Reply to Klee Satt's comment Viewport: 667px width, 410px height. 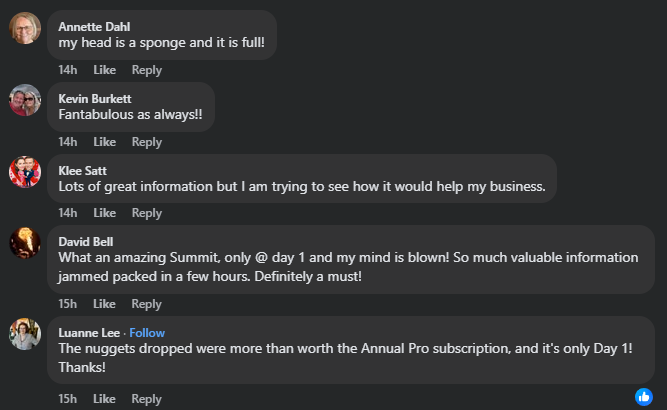(146, 213)
